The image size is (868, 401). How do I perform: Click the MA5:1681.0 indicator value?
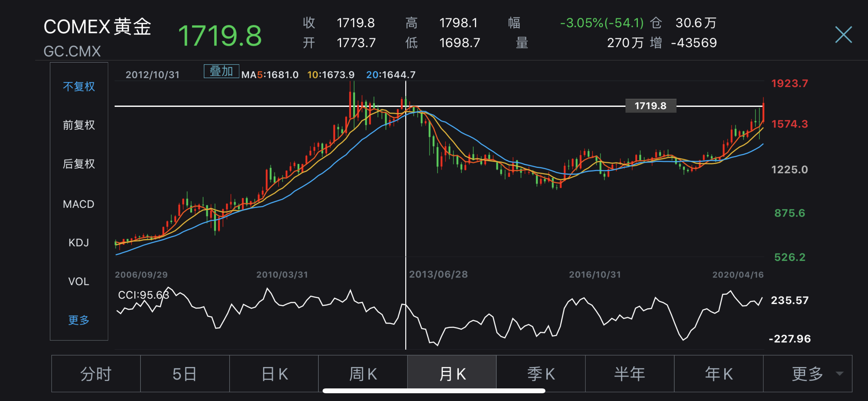[270, 75]
